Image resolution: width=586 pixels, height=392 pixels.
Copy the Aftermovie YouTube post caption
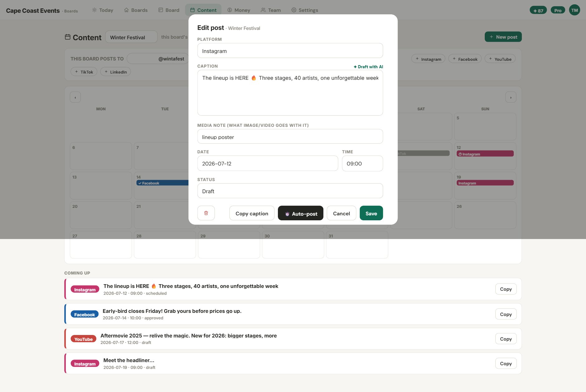tap(506, 339)
